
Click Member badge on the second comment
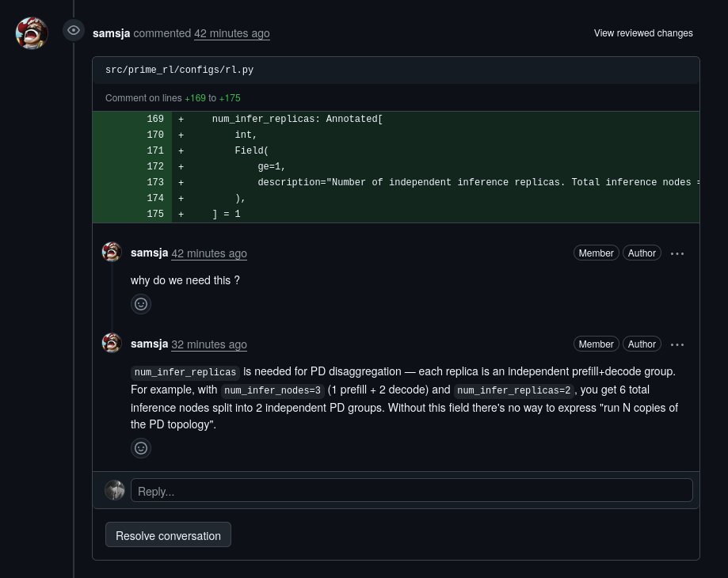point(597,344)
